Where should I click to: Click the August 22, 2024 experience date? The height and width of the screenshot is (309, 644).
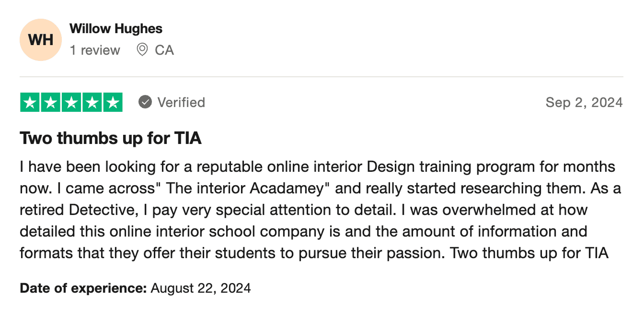(x=201, y=288)
